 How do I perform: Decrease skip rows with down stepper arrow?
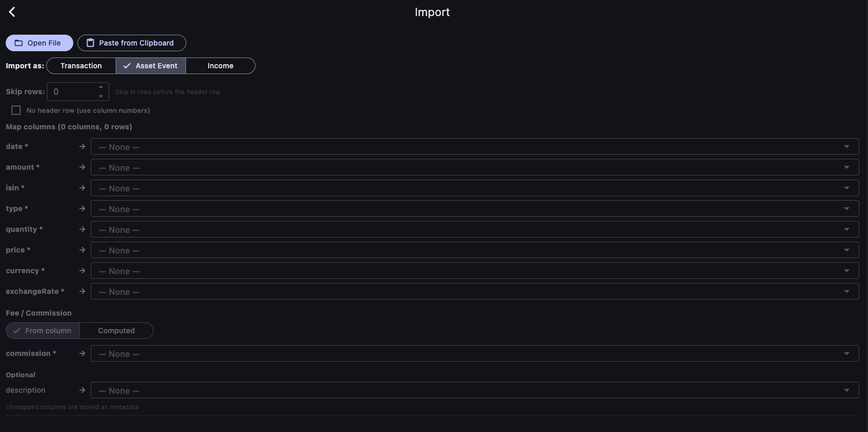click(x=101, y=96)
